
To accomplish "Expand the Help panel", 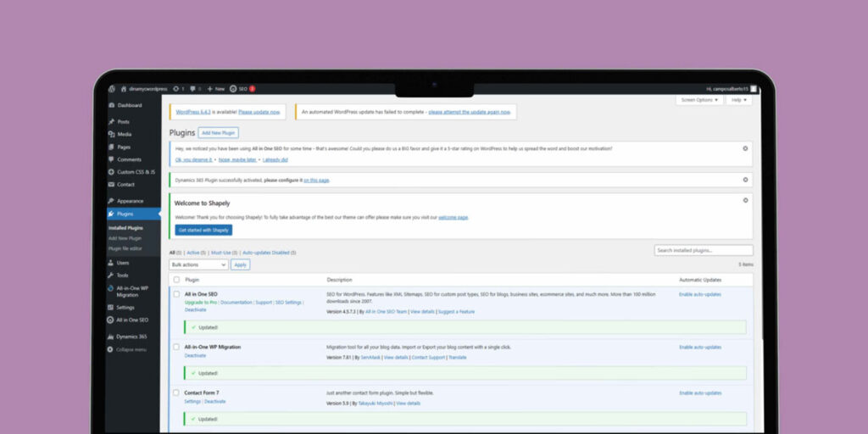I will point(739,100).
